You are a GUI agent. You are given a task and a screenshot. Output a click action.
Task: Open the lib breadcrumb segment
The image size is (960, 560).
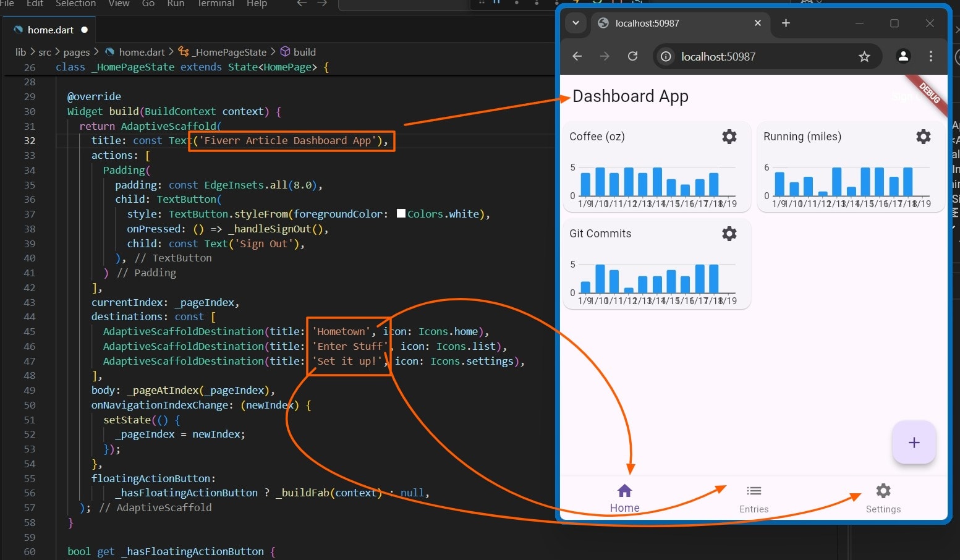pyautogui.click(x=20, y=52)
